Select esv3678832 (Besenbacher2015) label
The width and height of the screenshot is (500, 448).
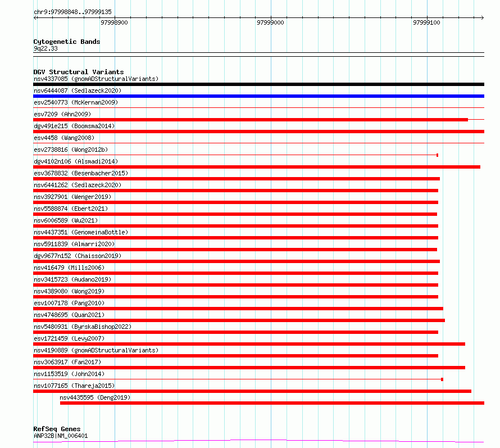click(x=81, y=173)
